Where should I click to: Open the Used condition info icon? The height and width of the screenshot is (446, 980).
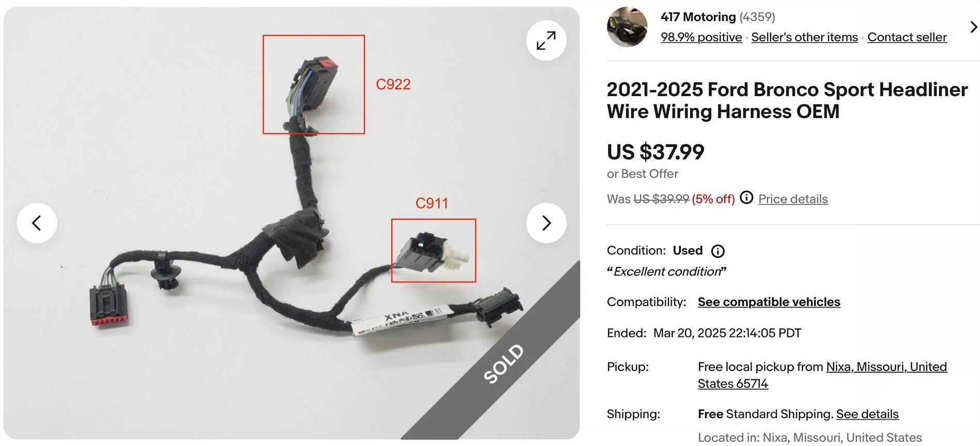[x=718, y=251]
